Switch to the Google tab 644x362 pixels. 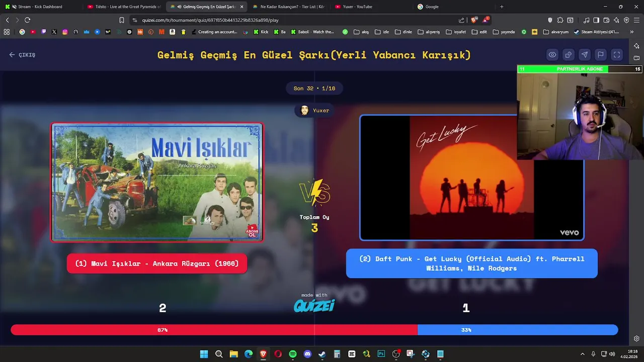coord(453,7)
